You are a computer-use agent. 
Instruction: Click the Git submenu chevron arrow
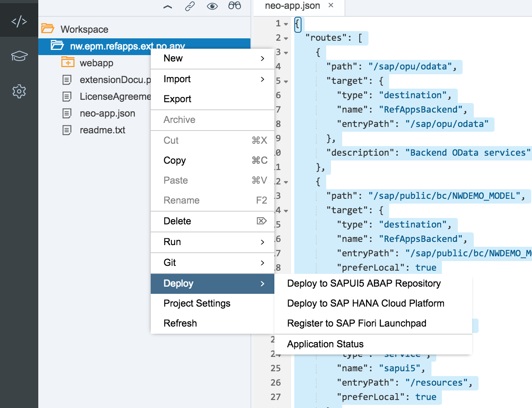pos(262,263)
